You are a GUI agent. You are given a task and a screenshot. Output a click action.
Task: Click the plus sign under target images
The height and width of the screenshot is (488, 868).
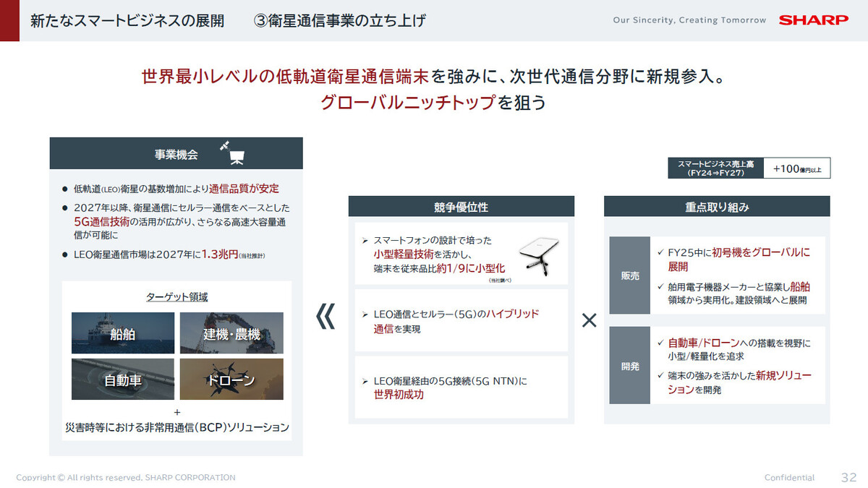(x=177, y=412)
